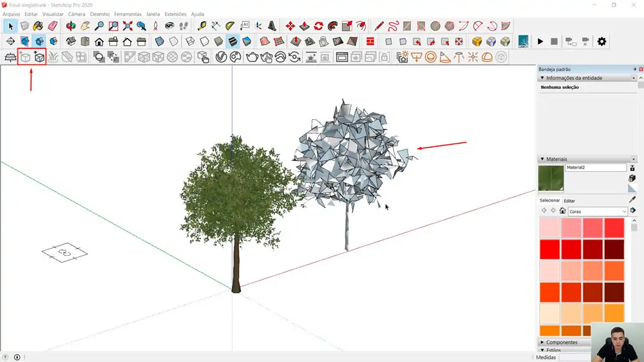
Task: Open the Visualizar menu
Action: pos(53,14)
